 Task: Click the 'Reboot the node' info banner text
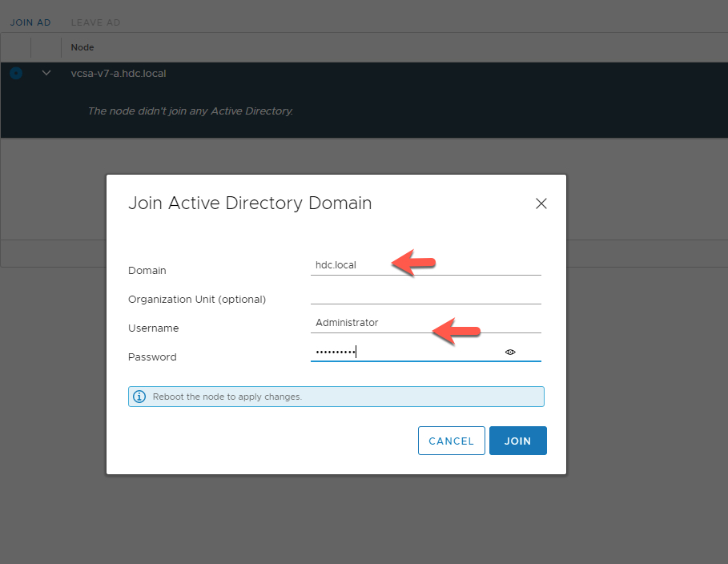click(x=227, y=397)
